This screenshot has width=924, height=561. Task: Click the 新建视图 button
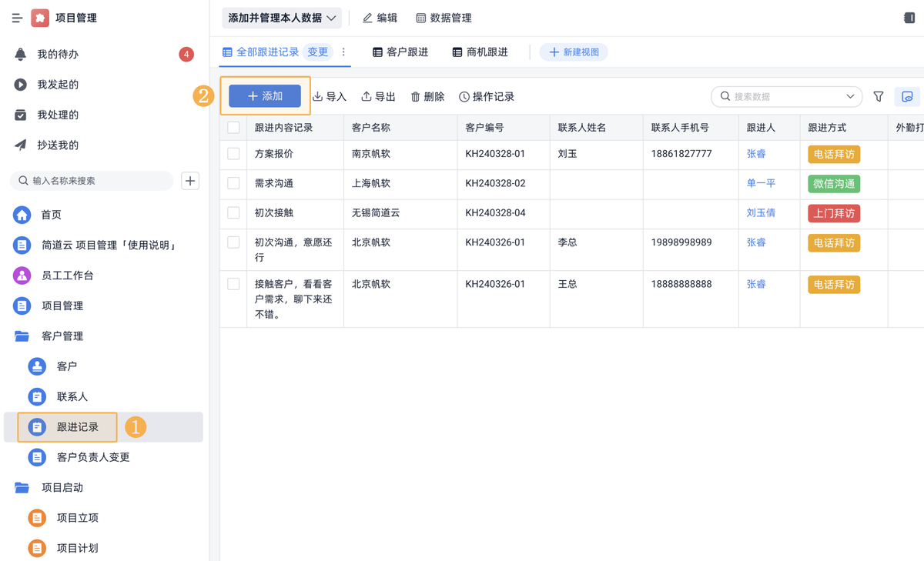574,52
